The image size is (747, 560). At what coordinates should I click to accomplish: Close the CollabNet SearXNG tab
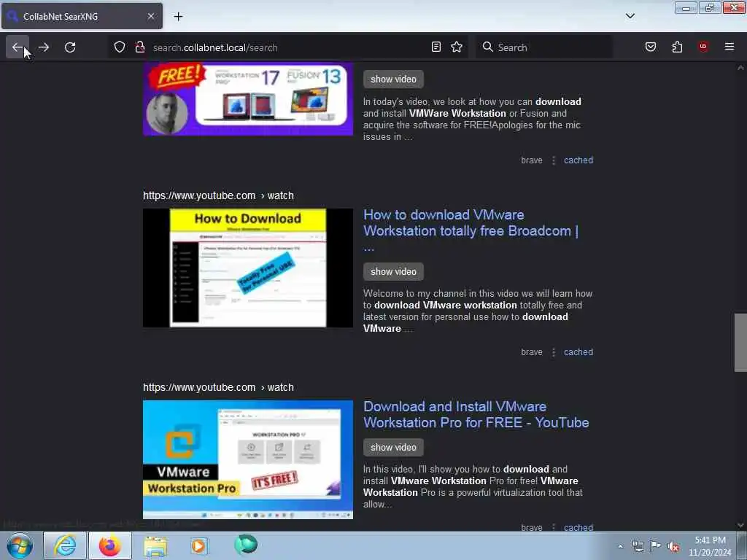(x=151, y=16)
